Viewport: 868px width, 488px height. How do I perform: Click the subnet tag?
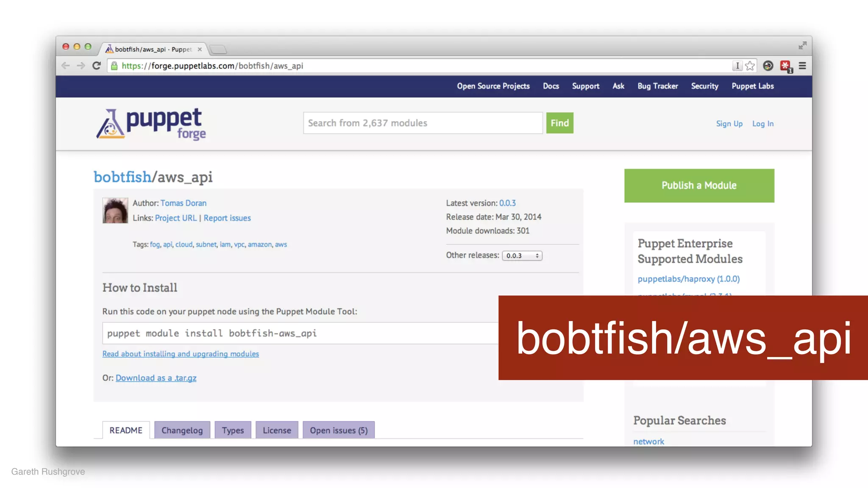point(206,244)
